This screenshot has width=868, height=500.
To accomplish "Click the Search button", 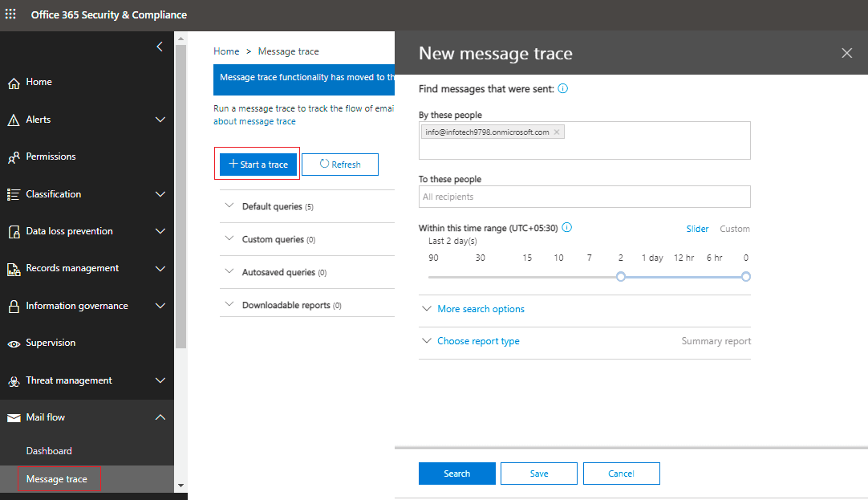I will click(456, 474).
